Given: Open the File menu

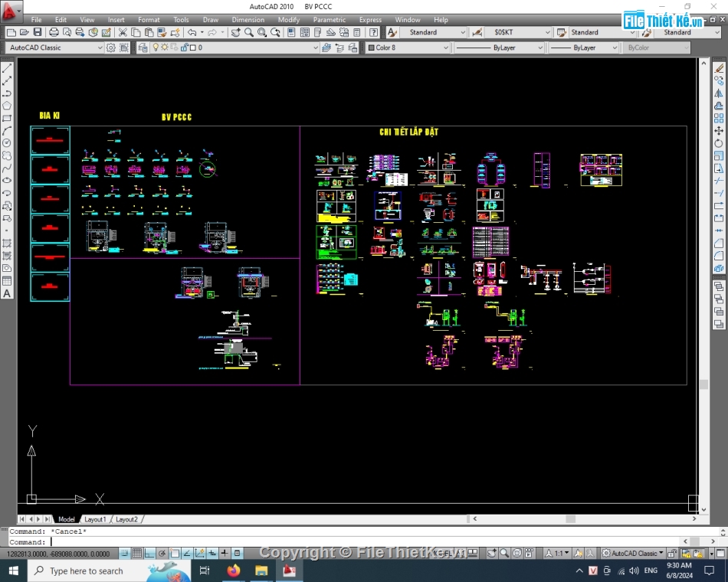Looking at the screenshot, I should [36, 19].
